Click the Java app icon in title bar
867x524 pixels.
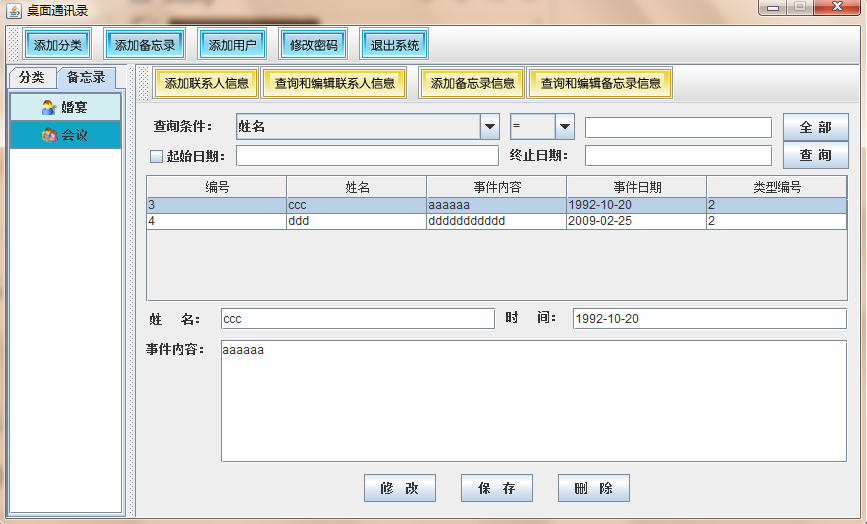click(x=14, y=10)
